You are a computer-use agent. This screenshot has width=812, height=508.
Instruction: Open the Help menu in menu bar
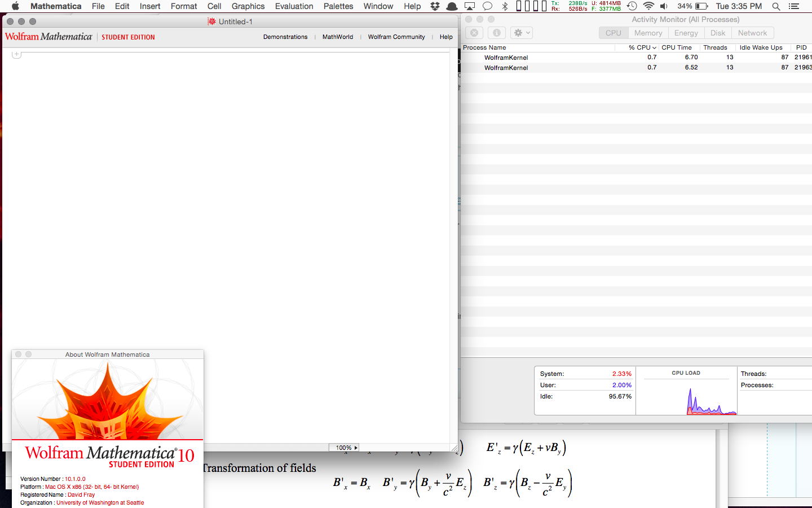[x=412, y=6]
